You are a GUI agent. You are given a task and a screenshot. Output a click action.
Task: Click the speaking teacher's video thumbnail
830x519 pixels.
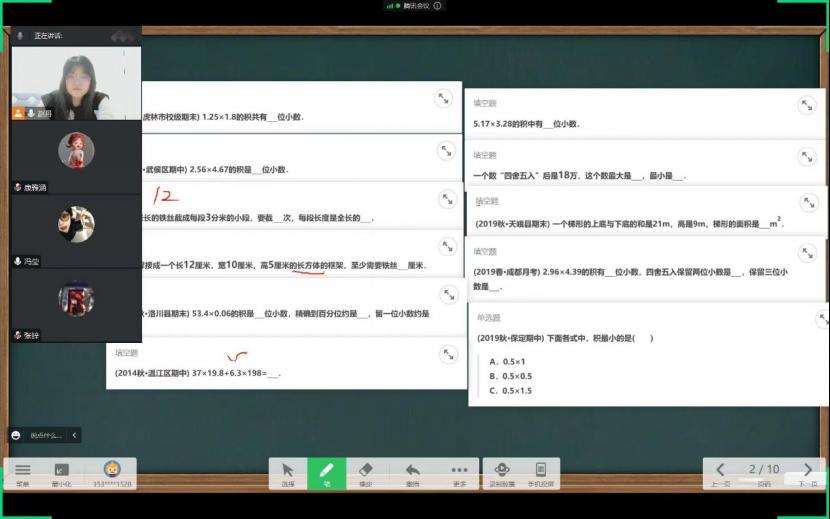76,76
